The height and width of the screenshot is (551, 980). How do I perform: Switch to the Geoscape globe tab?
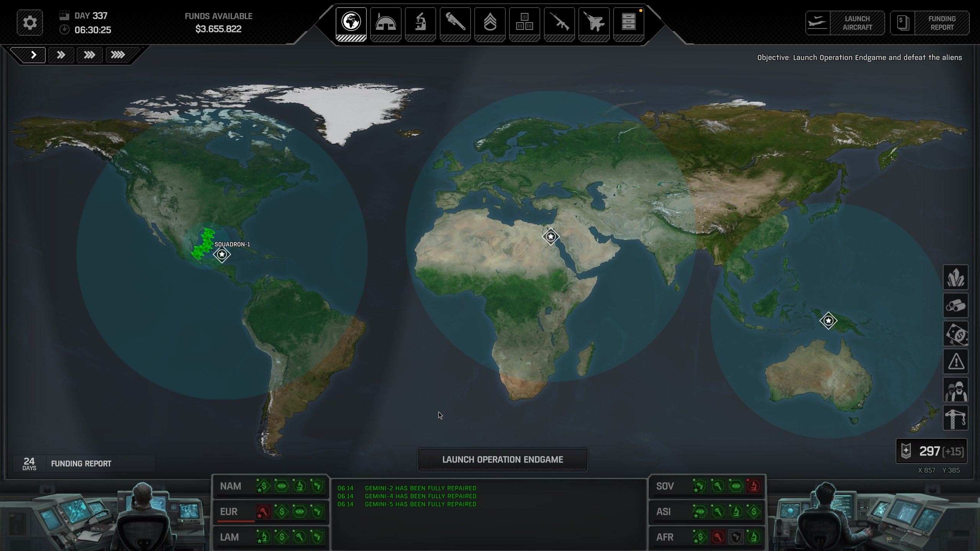point(351,24)
